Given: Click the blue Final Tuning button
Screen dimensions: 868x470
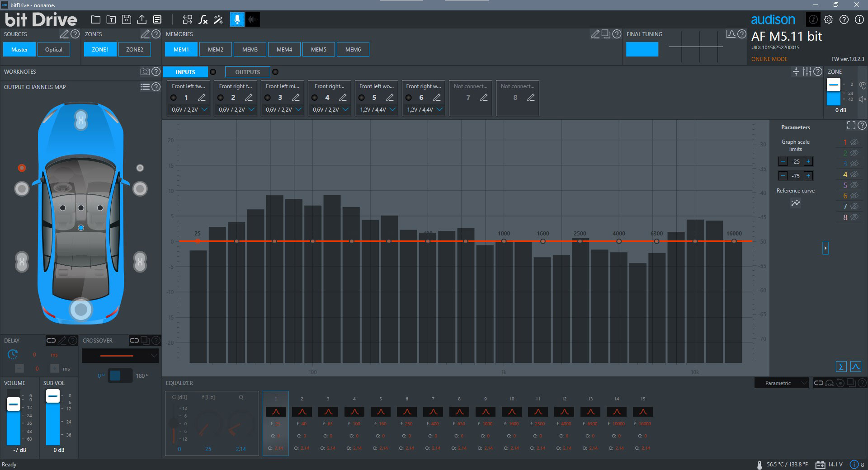Looking at the screenshot, I should click(x=642, y=49).
